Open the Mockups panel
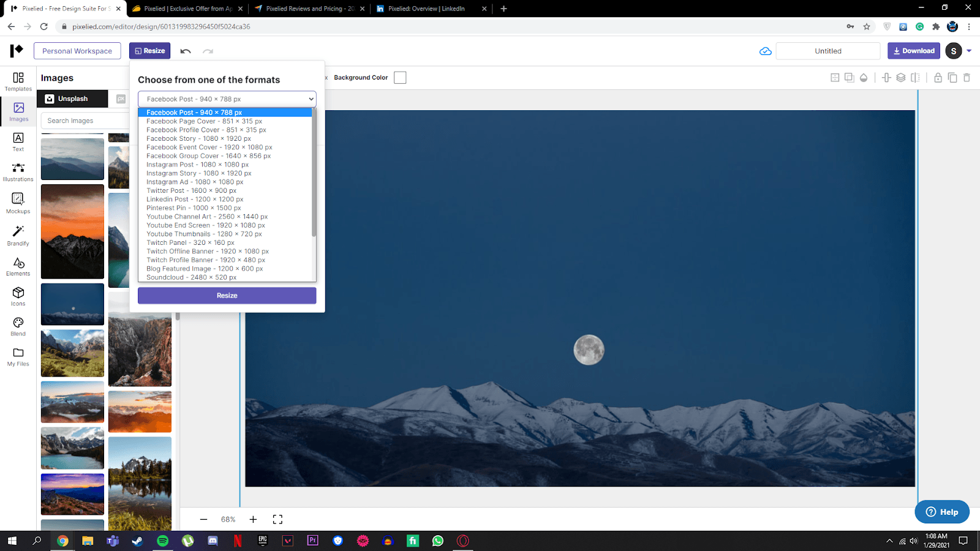The width and height of the screenshot is (980, 551). tap(18, 204)
